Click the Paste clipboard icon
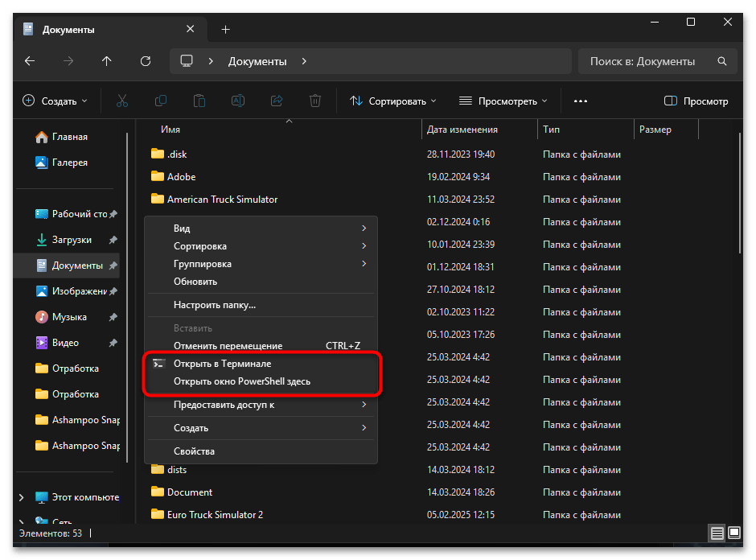 point(199,101)
